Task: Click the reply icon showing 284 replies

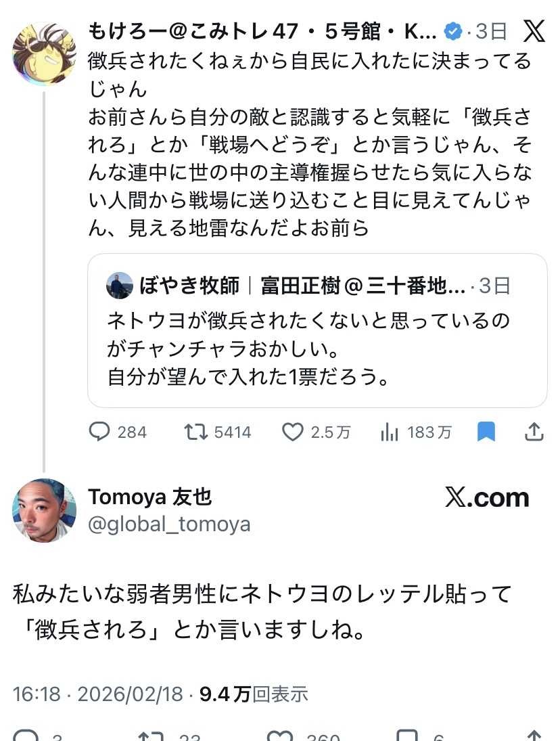Action: [99, 432]
